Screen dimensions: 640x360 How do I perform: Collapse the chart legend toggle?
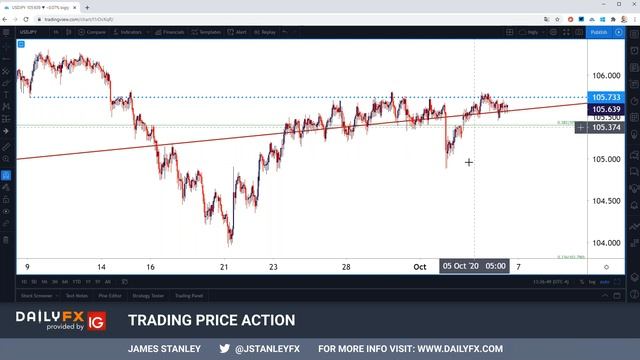21,44
